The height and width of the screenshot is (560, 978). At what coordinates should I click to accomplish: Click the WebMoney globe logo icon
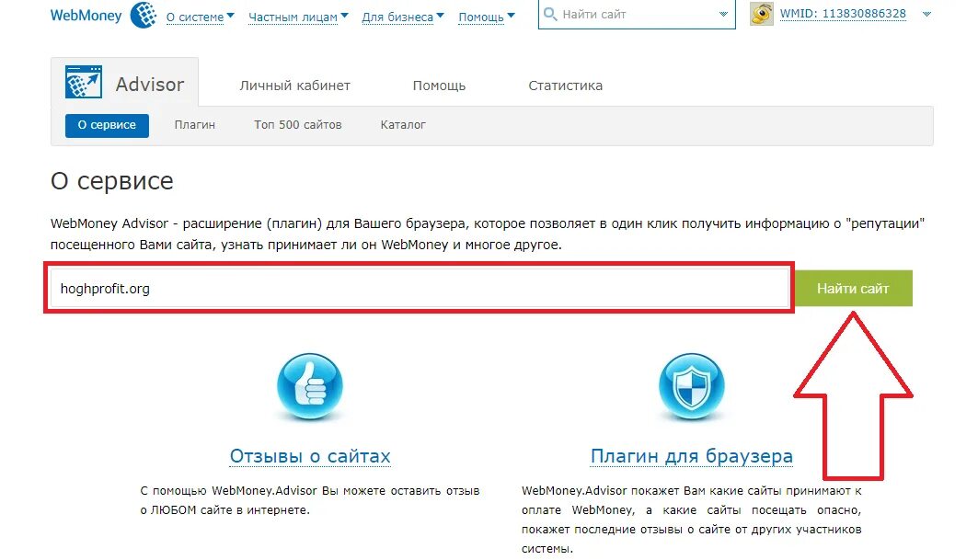tap(144, 15)
